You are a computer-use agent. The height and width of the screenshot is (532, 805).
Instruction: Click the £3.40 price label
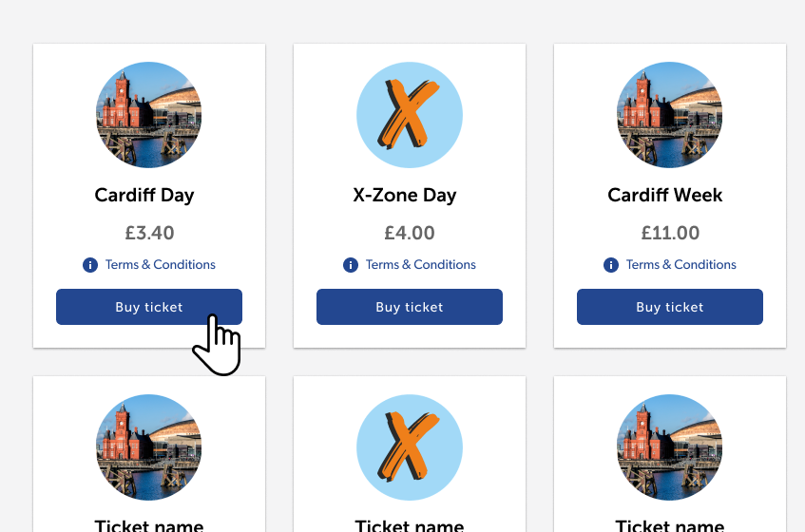pyautogui.click(x=149, y=233)
